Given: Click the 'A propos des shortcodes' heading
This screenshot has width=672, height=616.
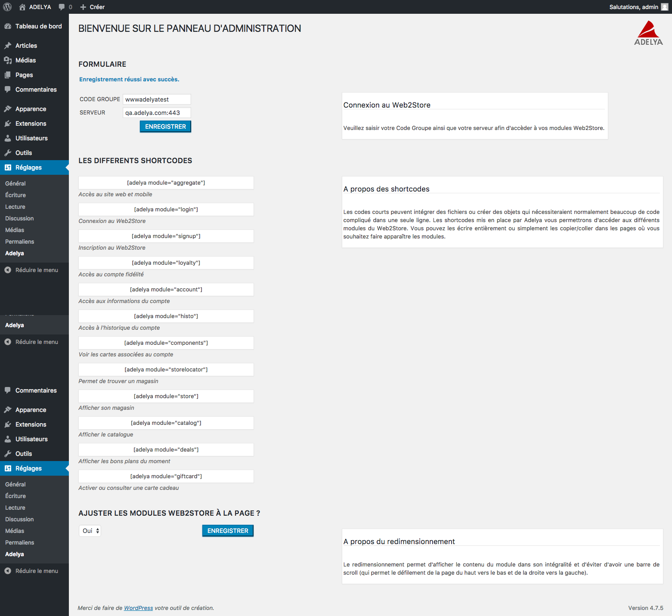Looking at the screenshot, I should pyautogui.click(x=387, y=189).
